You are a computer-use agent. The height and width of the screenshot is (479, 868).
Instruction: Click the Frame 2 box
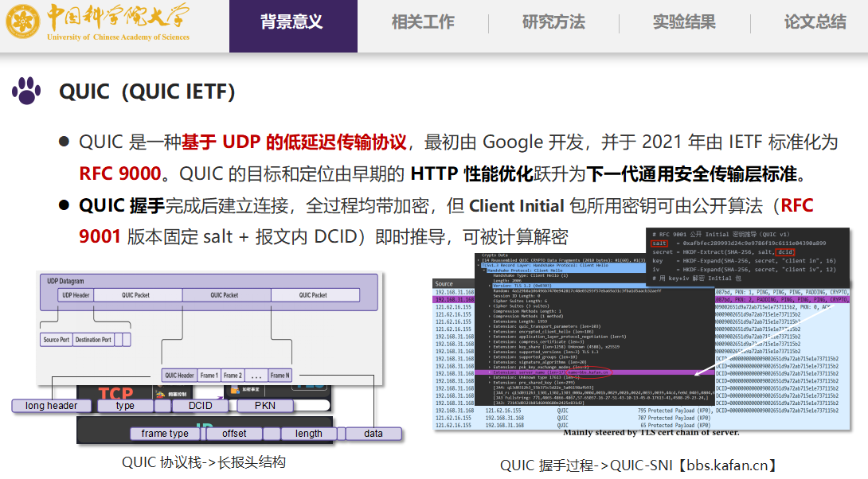coord(233,375)
